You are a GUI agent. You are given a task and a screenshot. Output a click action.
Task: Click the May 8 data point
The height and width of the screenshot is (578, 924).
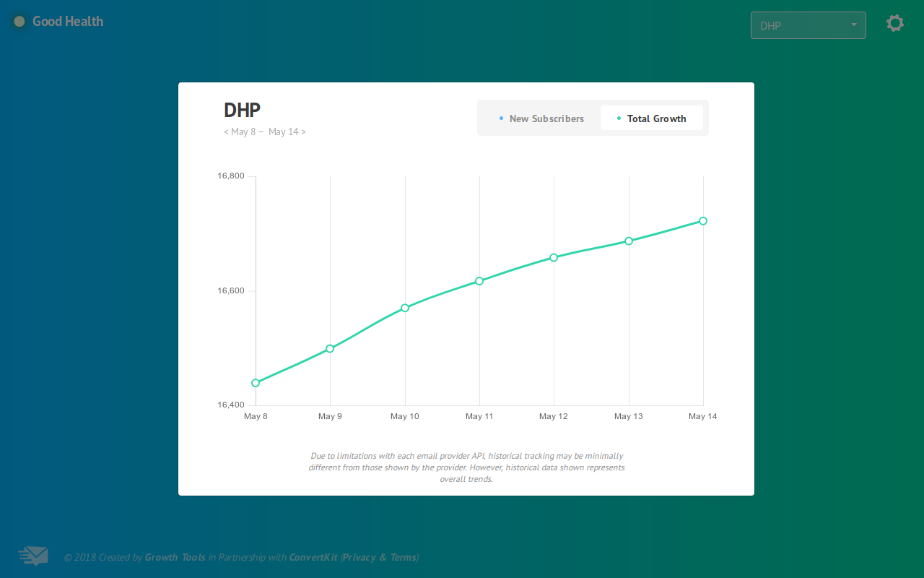pyautogui.click(x=256, y=383)
